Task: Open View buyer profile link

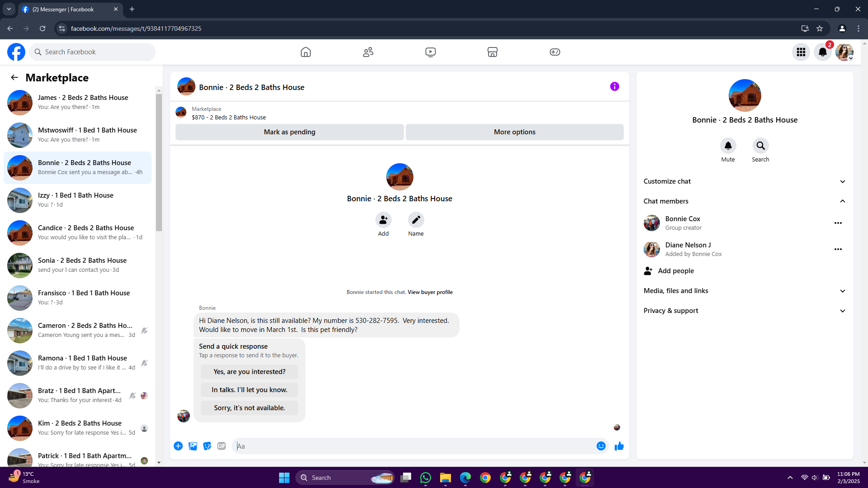Action: [430, 292]
